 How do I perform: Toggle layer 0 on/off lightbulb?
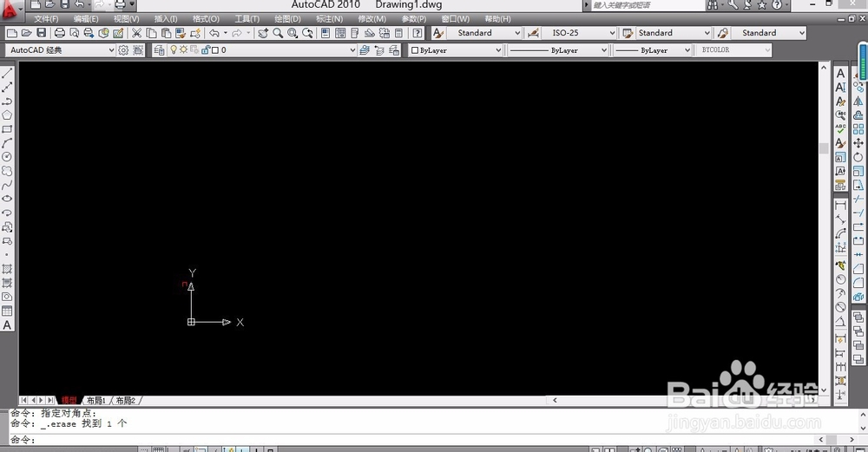pyautogui.click(x=174, y=49)
